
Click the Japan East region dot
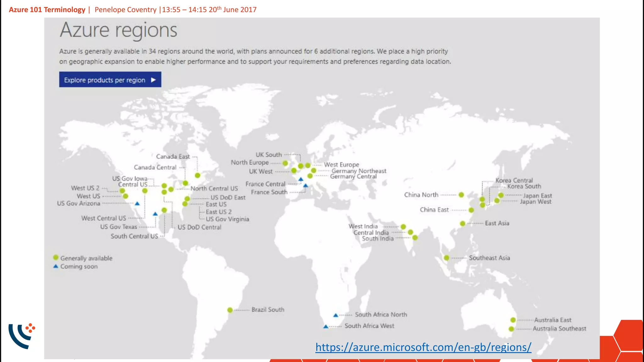click(x=501, y=195)
